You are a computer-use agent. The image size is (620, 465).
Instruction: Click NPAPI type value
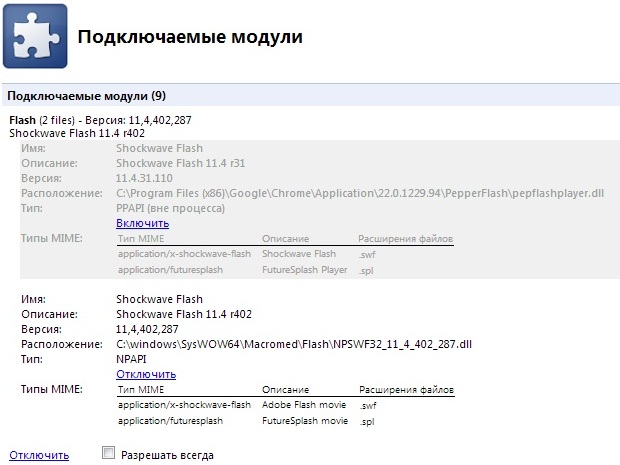tap(131, 359)
